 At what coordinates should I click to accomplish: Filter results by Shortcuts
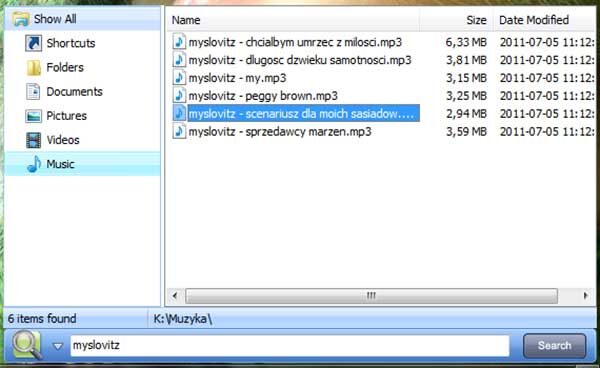coord(82,43)
